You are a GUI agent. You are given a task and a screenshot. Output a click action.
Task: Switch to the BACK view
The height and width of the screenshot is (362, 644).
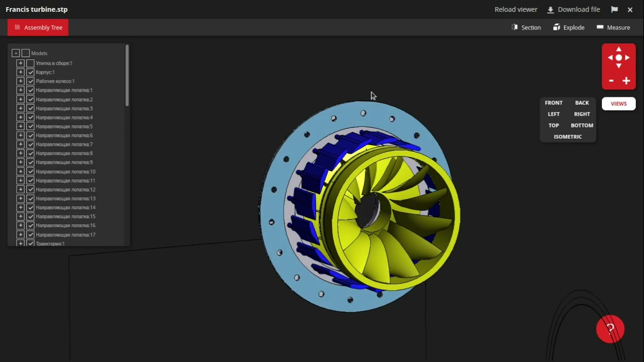click(x=582, y=103)
